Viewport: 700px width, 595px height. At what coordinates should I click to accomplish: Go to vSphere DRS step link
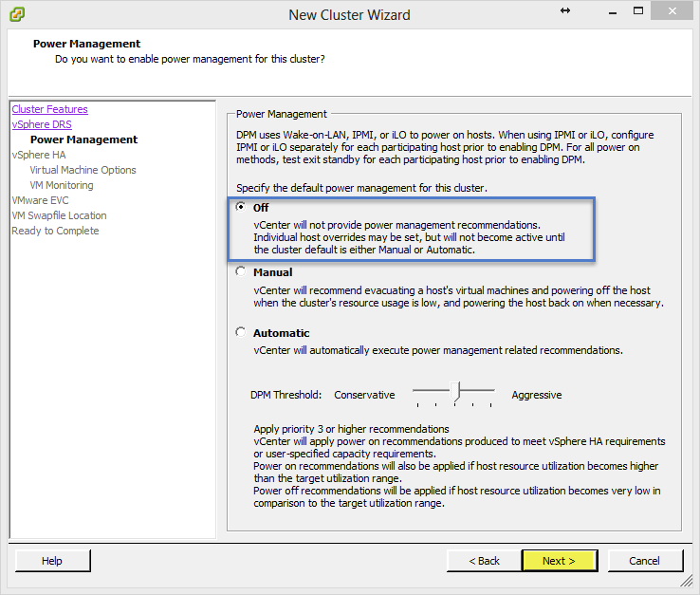coord(42,124)
